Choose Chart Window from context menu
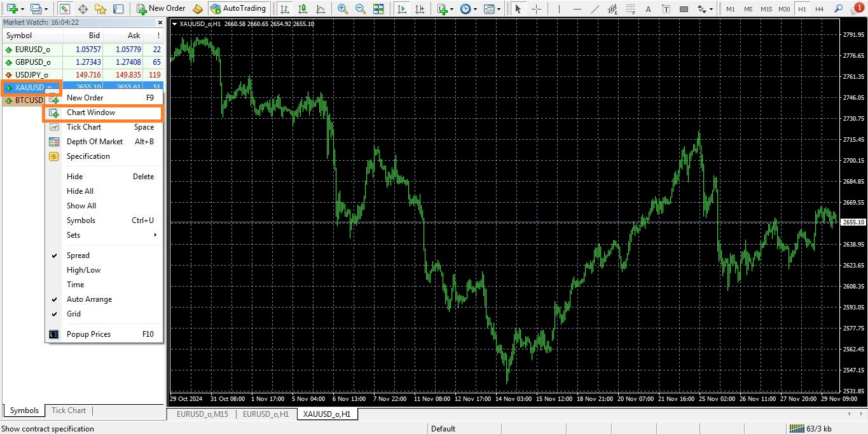Image resolution: width=868 pixels, height=434 pixels. (x=91, y=112)
